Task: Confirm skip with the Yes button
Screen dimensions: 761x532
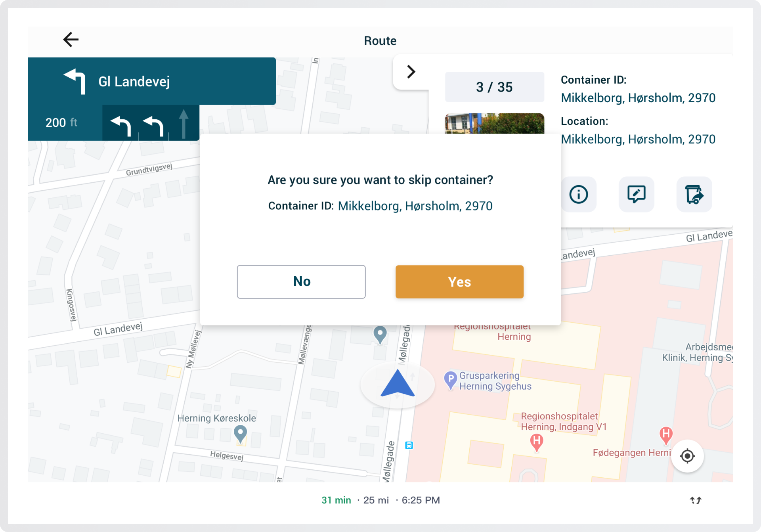Action: point(459,282)
